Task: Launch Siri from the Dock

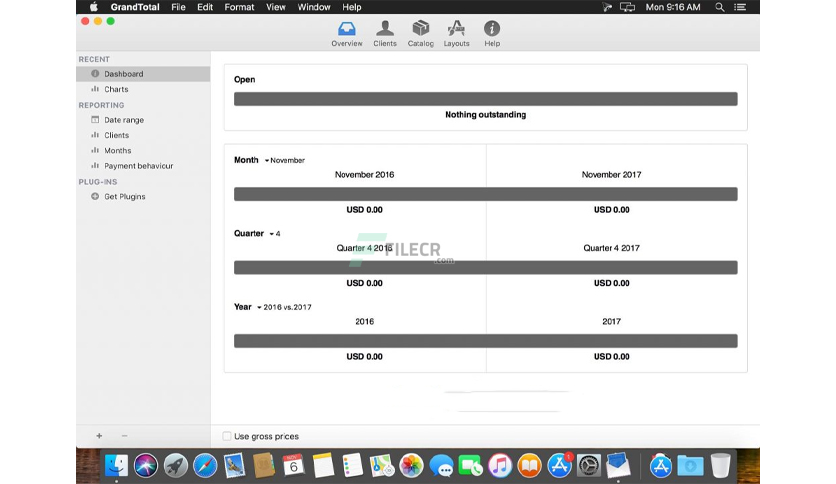Action: click(x=146, y=466)
